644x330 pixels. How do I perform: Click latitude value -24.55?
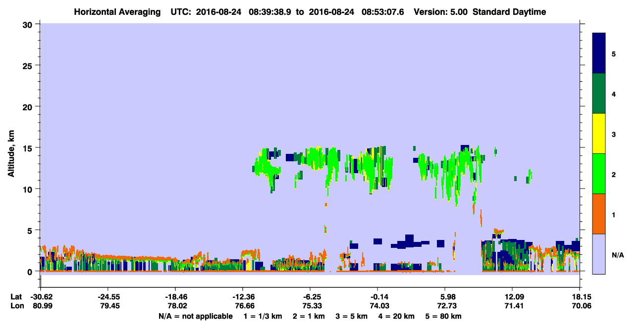108,297
